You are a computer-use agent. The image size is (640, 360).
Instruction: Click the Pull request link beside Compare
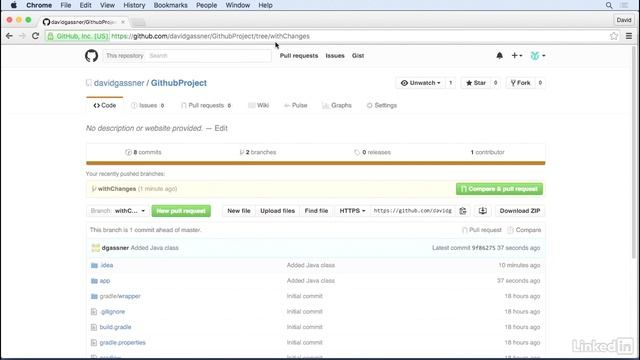point(482,230)
